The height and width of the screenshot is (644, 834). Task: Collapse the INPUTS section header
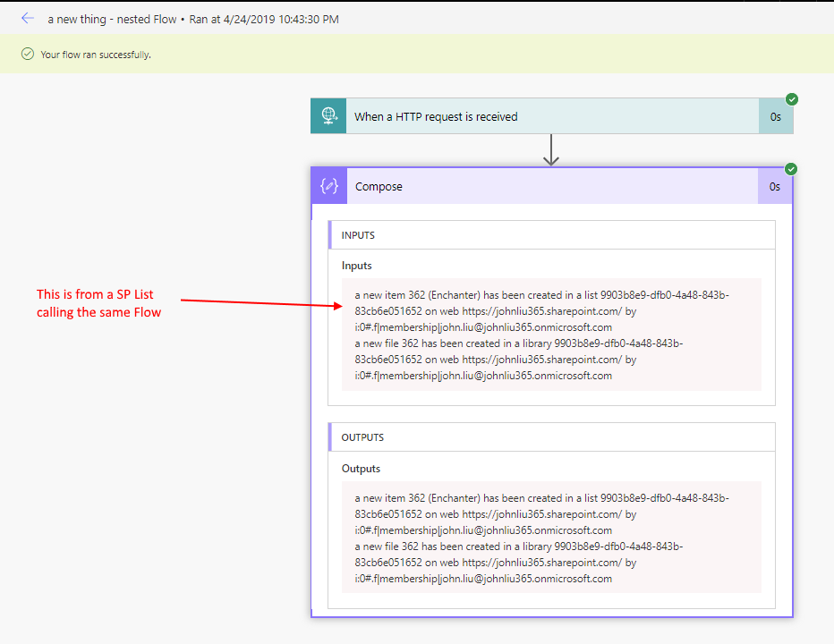coord(550,235)
